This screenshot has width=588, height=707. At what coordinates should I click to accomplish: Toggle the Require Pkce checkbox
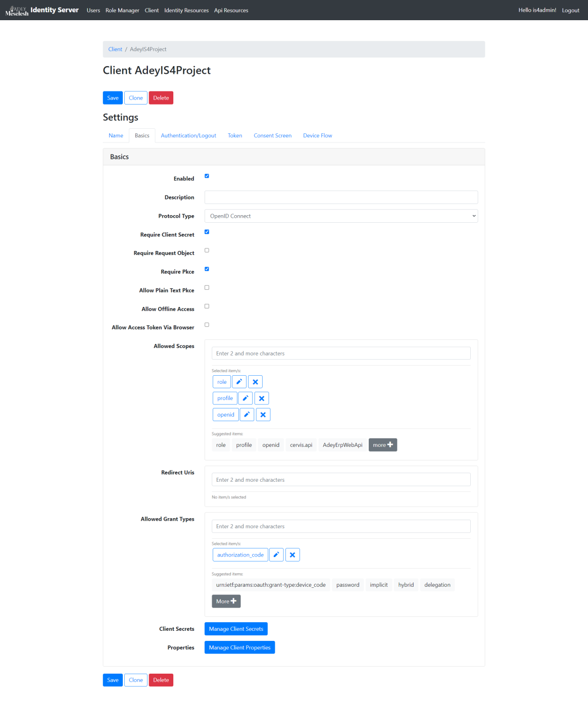point(207,269)
